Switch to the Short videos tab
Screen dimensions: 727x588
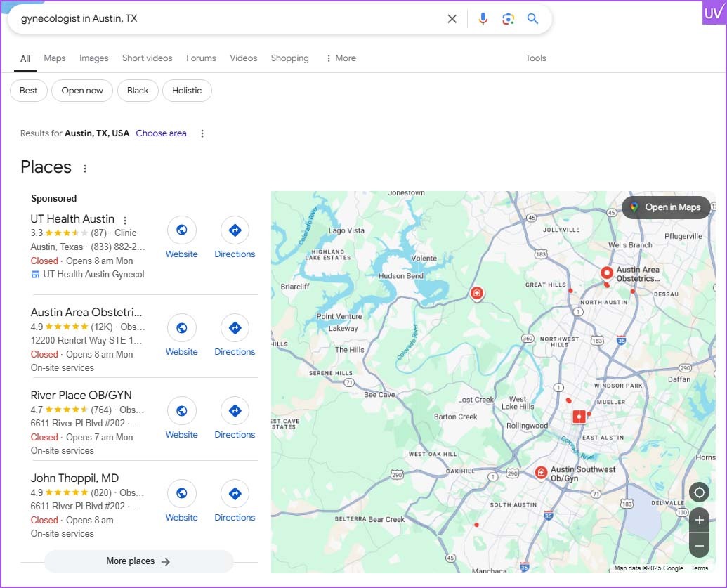point(147,58)
